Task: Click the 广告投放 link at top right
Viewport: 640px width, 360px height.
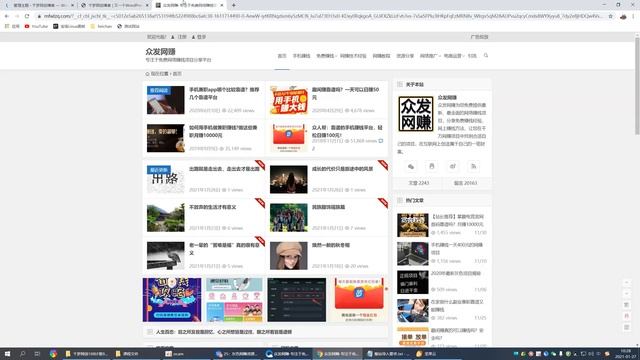Action: click(479, 37)
